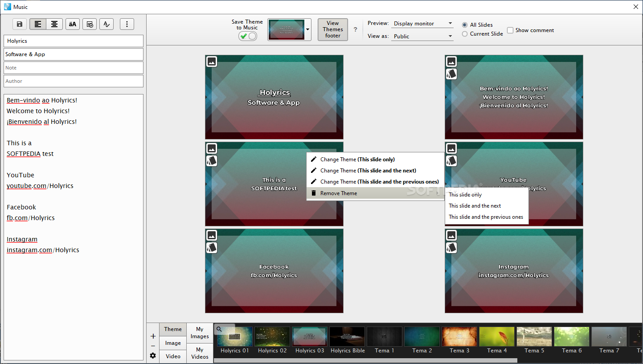Open the äA text case tool
643x364 pixels.
(x=73, y=24)
